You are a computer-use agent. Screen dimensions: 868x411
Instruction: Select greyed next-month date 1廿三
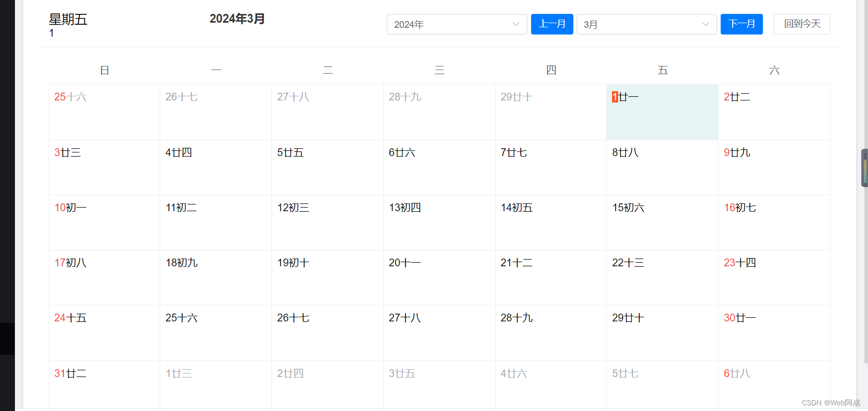pyautogui.click(x=216, y=385)
